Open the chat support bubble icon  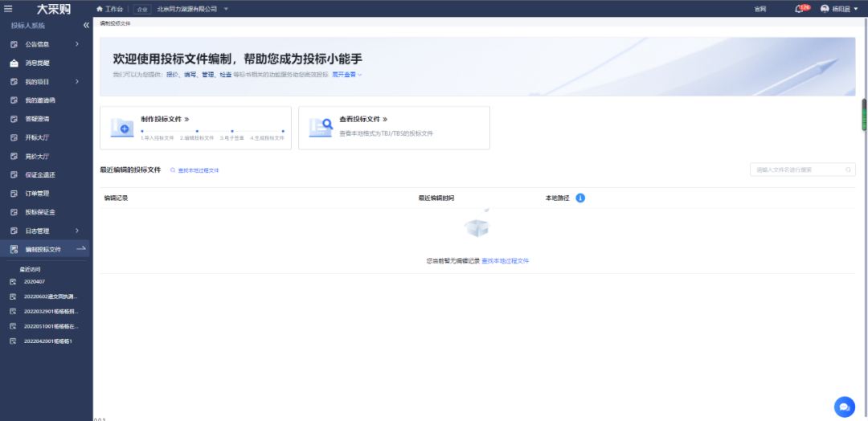pyautogui.click(x=844, y=407)
